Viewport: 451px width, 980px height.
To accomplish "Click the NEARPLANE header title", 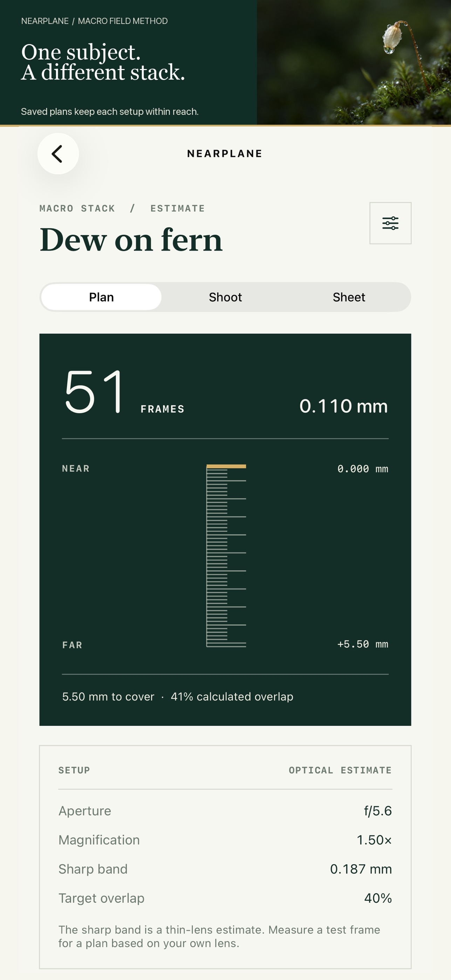I will pos(225,154).
